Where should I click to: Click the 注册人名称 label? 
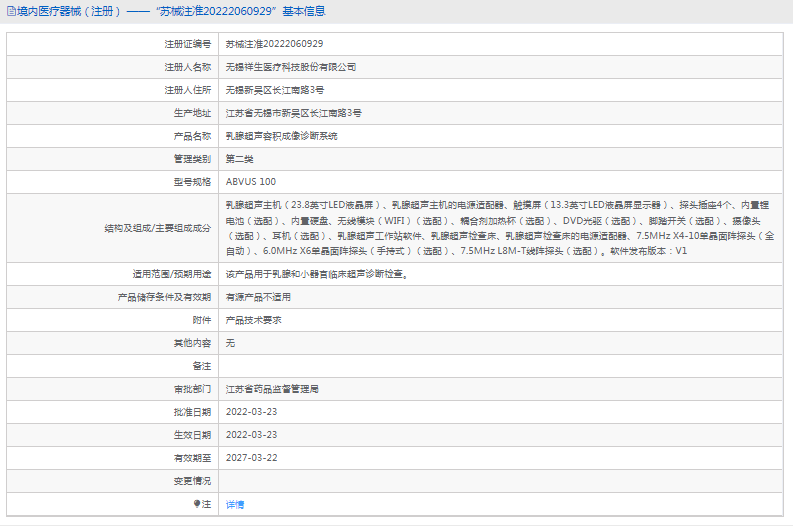(188, 67)
